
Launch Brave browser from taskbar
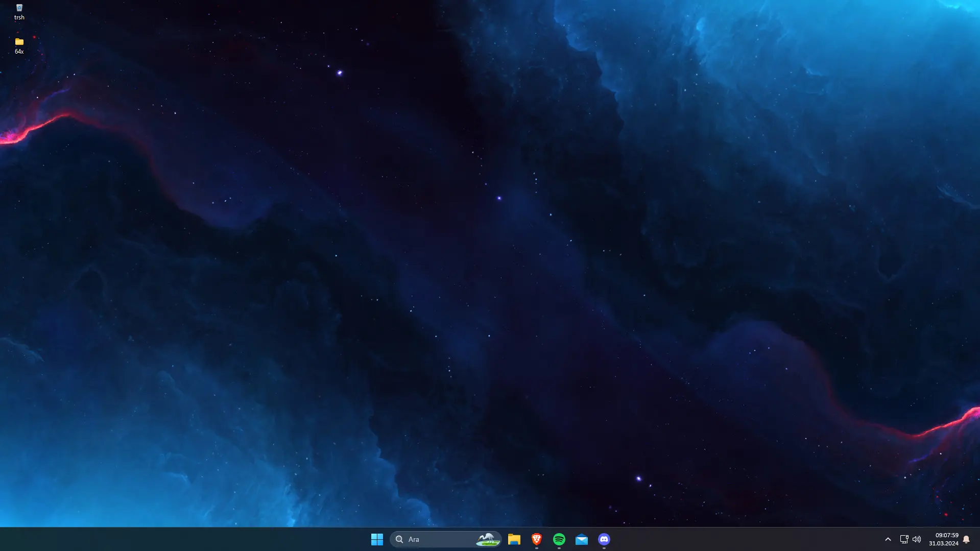pos(536,539)
